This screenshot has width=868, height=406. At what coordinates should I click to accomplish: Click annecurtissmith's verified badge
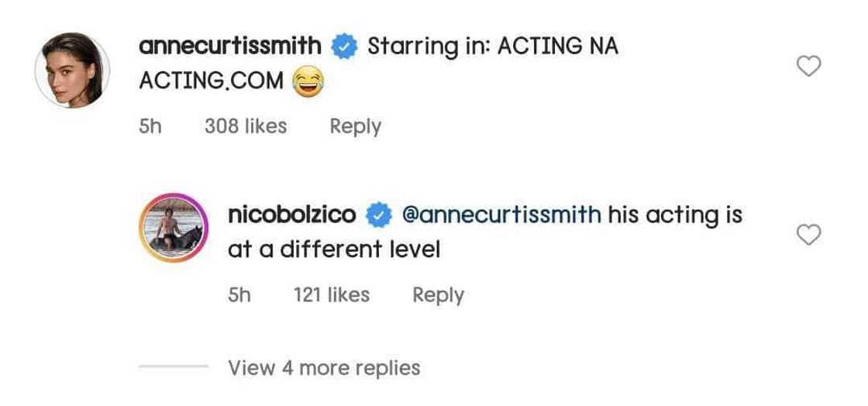coord(344,46)
